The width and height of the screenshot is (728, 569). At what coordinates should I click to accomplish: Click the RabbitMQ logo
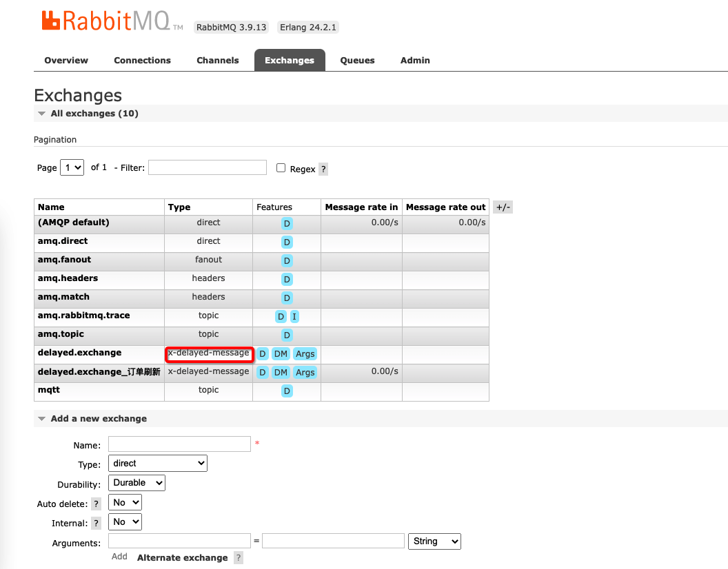point(112,21)
